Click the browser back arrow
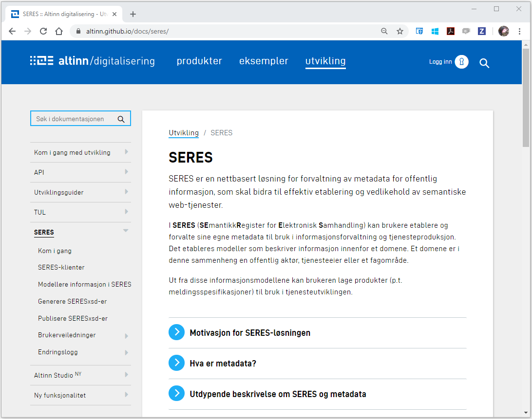This screenshot has width=532, height=419. (12, 31)
